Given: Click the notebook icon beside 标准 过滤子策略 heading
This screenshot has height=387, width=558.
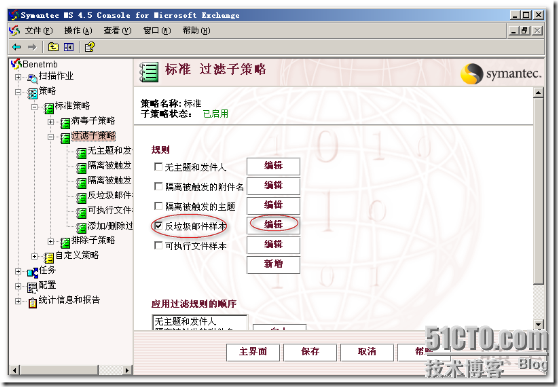Looking at the screenshot, I should (x=149, y=72).
